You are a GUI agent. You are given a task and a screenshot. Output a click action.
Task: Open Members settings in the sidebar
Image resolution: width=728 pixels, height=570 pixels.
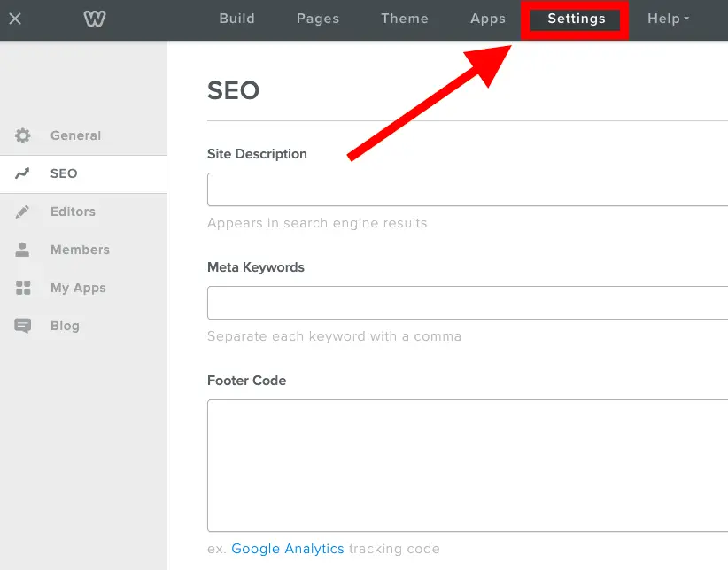pyautogui.click(x=80, y=250)
